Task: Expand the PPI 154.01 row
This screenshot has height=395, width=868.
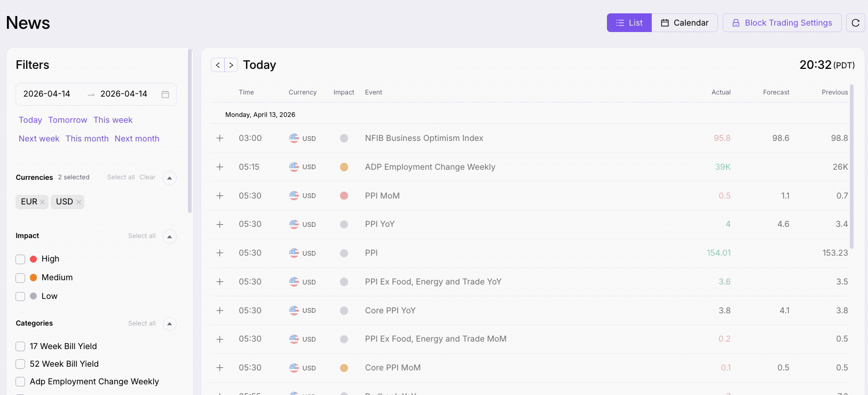Action: [220, 253]
